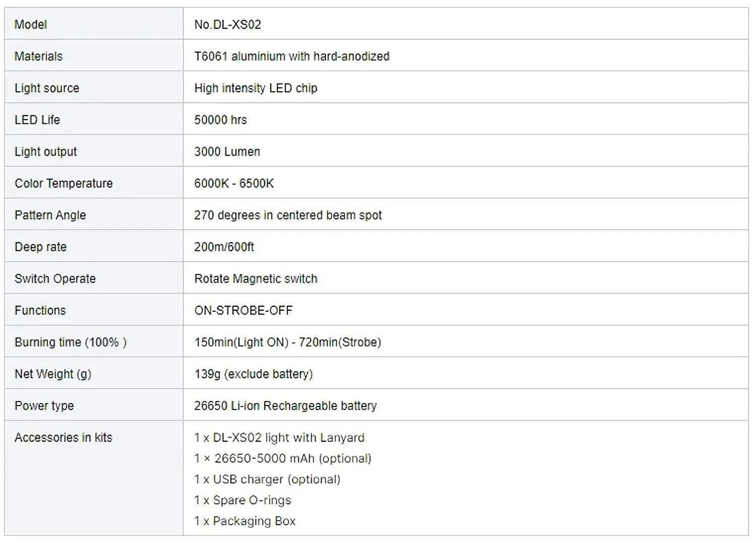Image resolution: width=756 pixels, height=544 pixels.
Task: Click the Pattern Angle label
Action: click(x=50, y=215)
